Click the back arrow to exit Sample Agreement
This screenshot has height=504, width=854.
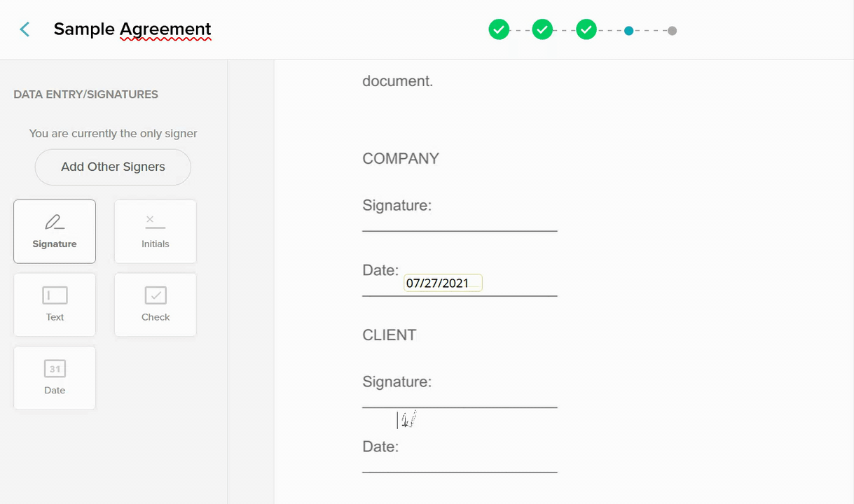24,29
